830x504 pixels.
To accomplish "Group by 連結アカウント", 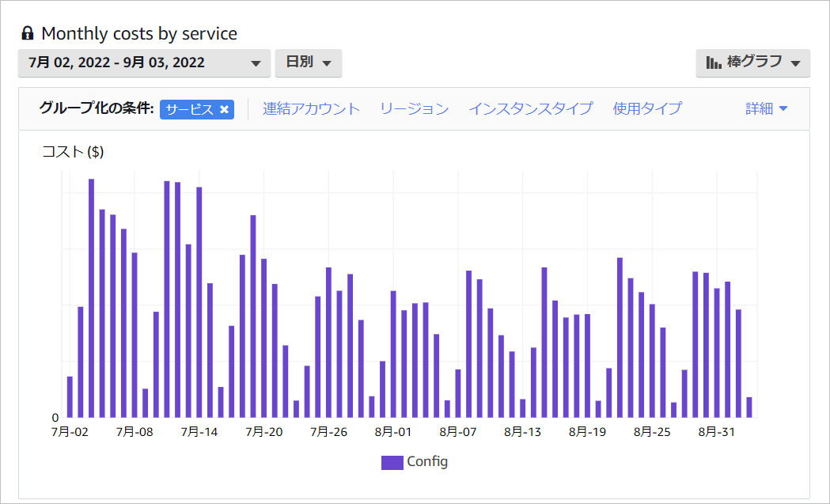I will tap(311, 108).
